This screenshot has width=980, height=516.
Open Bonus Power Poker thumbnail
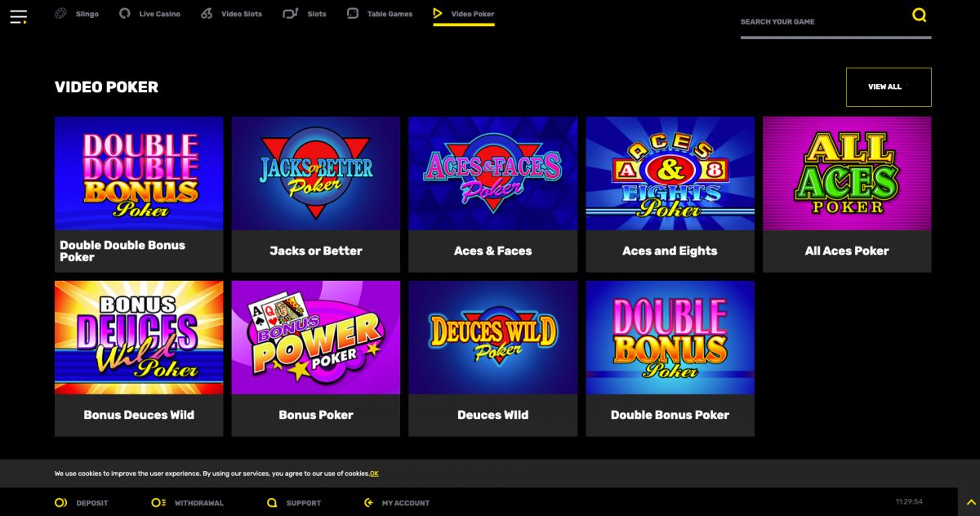316,337
